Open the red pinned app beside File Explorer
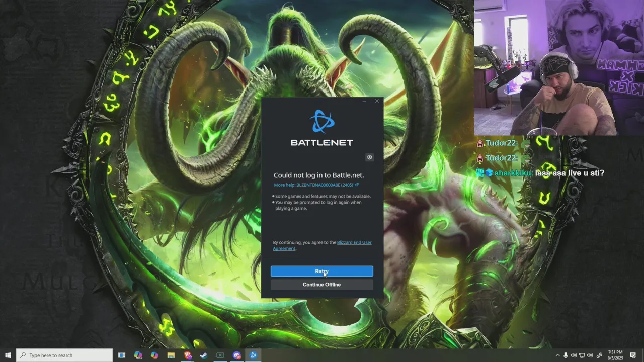 point(188,355)
